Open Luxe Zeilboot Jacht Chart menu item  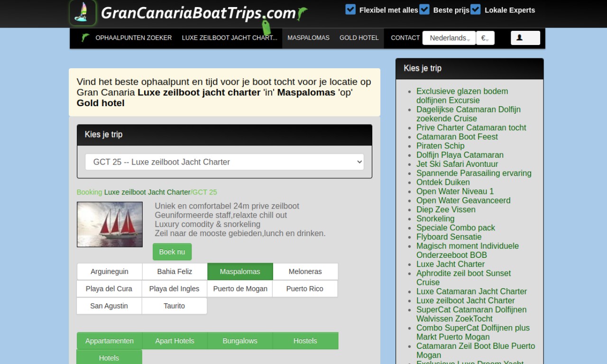coord(230,38)
